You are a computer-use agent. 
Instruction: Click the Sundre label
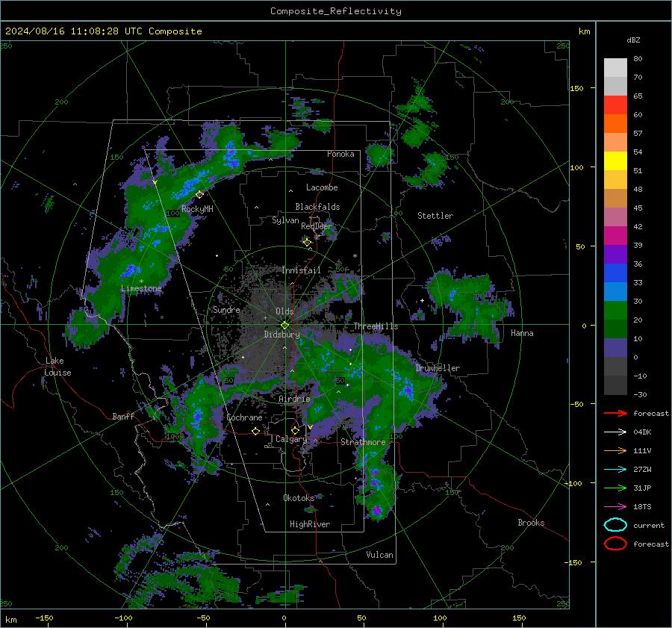click(x=226, y=310)
